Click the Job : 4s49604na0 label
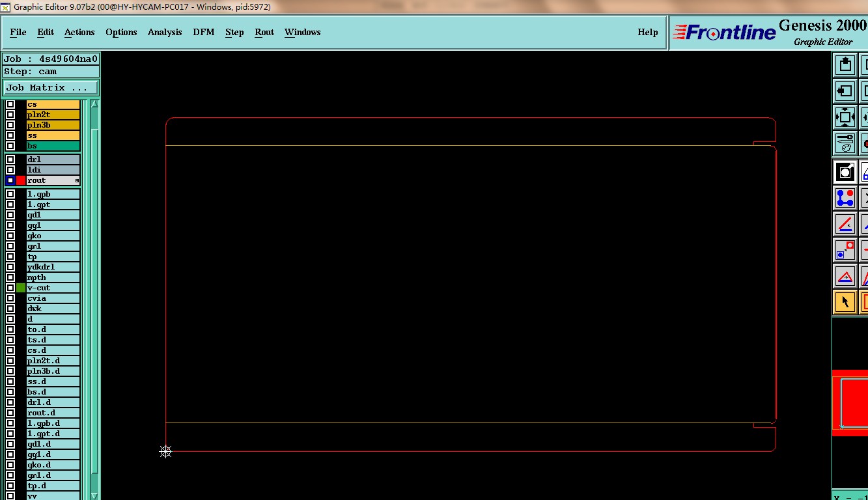 (51, 59)
